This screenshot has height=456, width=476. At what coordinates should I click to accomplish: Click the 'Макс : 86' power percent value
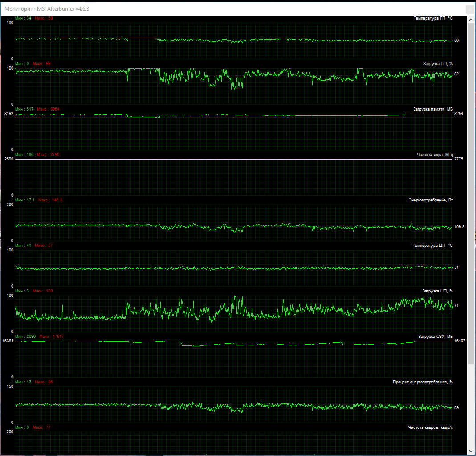[44, 382]
